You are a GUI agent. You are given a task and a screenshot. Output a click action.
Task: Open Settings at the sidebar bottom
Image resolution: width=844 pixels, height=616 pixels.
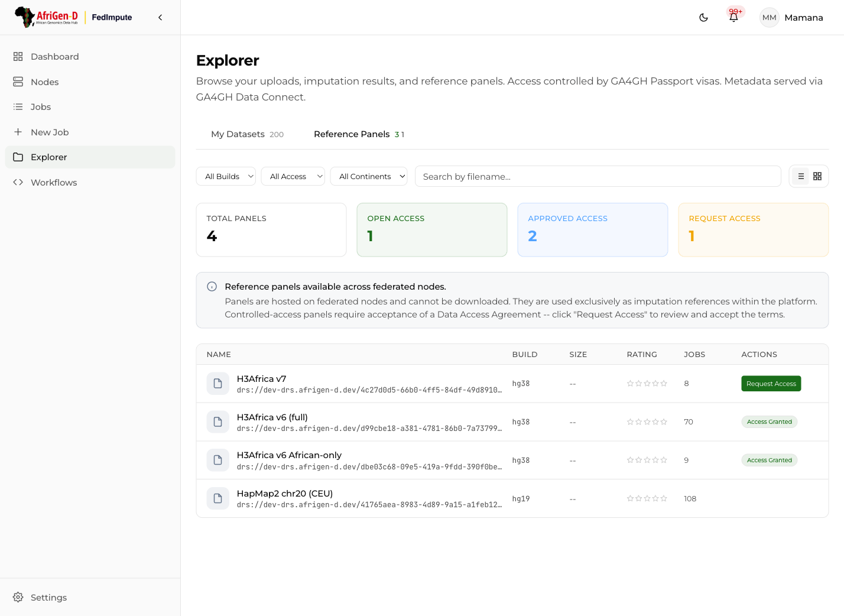click(90, 598)
